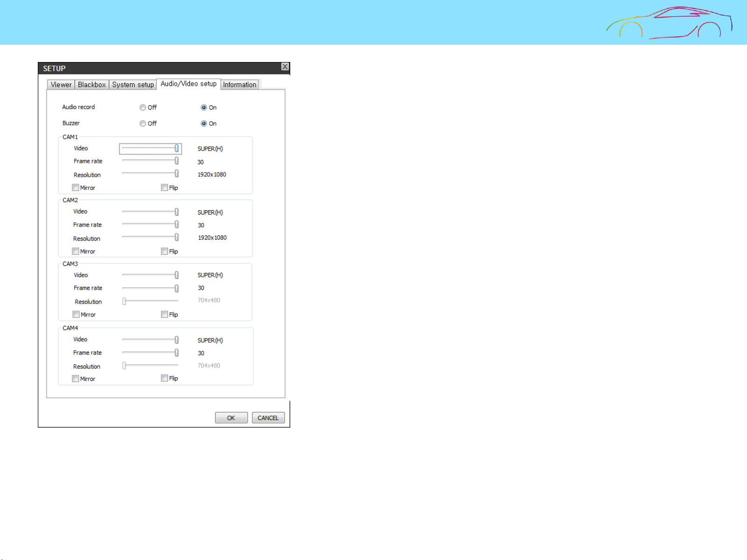
Task: Enable Mirror for CAM3
Action: click(76, 314)
